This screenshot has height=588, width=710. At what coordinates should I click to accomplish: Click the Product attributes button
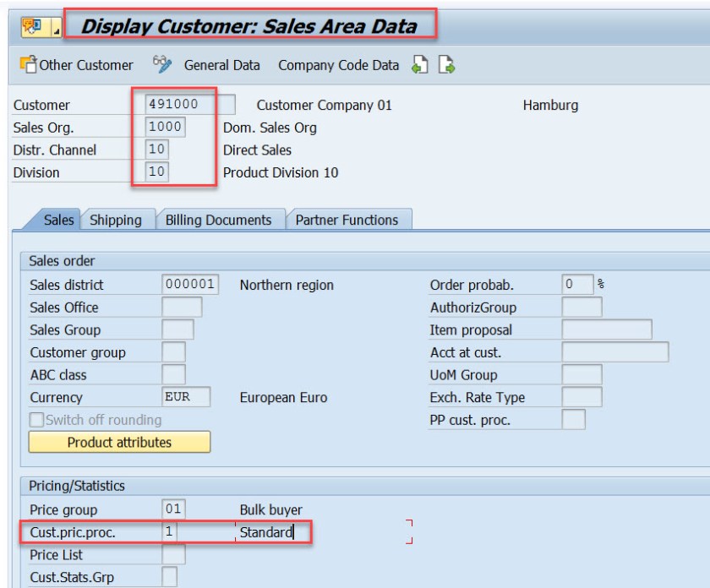click(119, 442)
